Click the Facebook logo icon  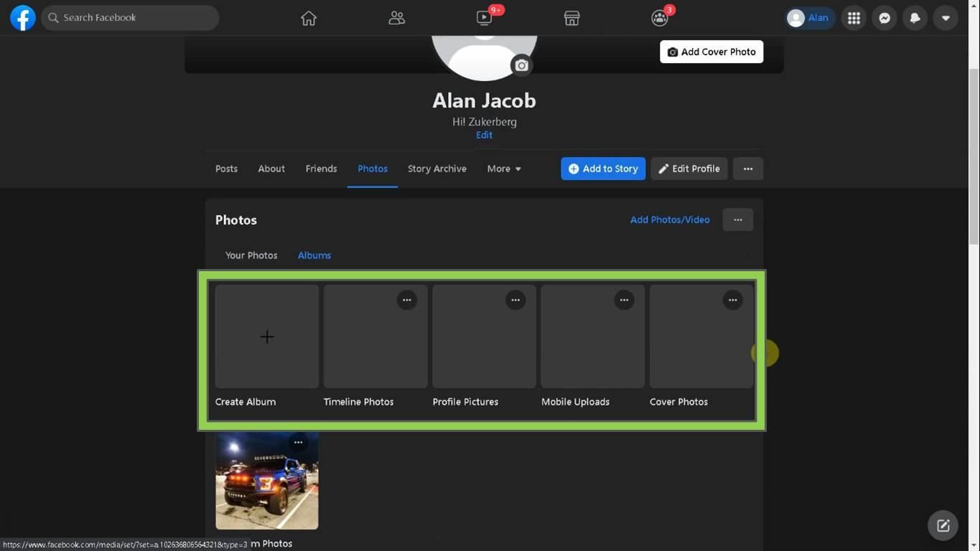23,18
